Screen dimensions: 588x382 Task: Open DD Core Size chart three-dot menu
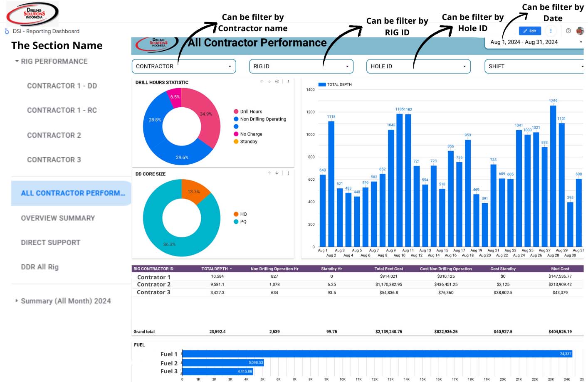[288, 173]
